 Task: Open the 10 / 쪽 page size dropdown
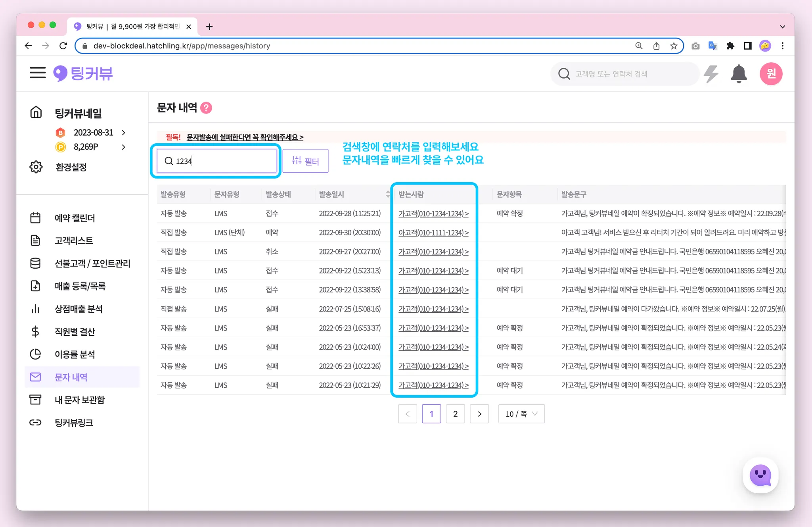(x=521, y=414)
